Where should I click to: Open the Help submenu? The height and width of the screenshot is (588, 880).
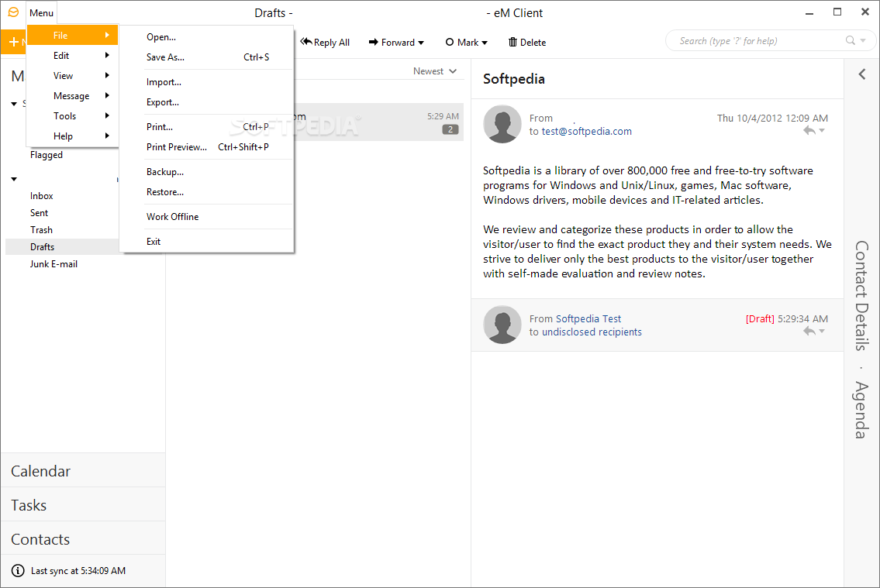pyautogui.click(x=72, y=136)
